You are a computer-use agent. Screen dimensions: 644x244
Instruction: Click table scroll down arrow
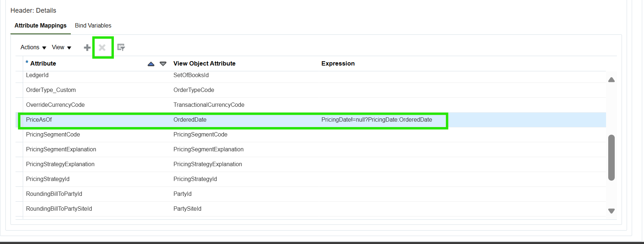point(611,211)
